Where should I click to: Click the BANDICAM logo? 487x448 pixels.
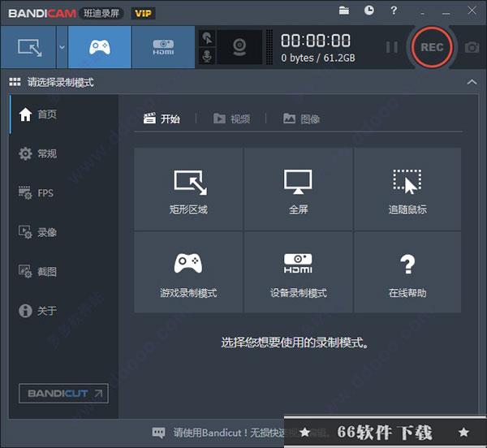[x=42, y=13]
